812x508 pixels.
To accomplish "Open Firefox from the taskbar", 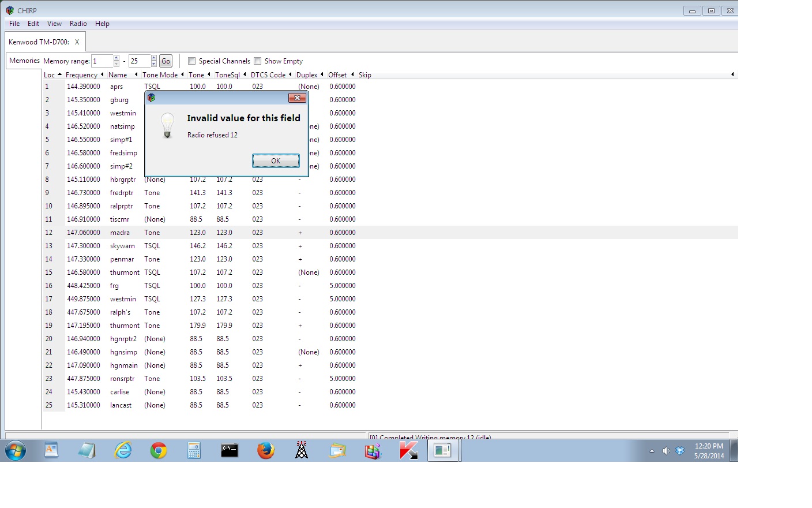I will tap(266, 450).
